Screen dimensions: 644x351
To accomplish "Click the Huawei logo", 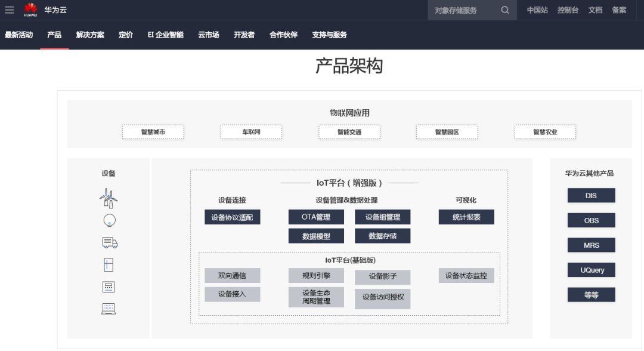I will [30, 10].
